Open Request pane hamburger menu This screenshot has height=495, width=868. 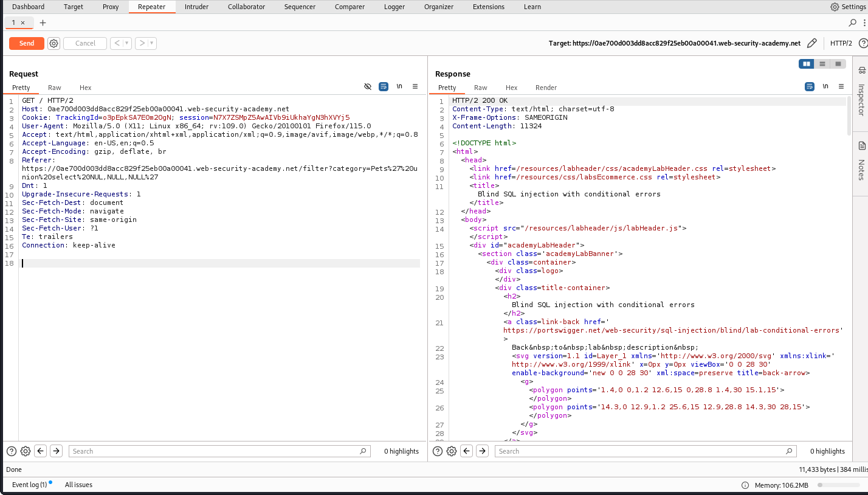coord(415,87)
